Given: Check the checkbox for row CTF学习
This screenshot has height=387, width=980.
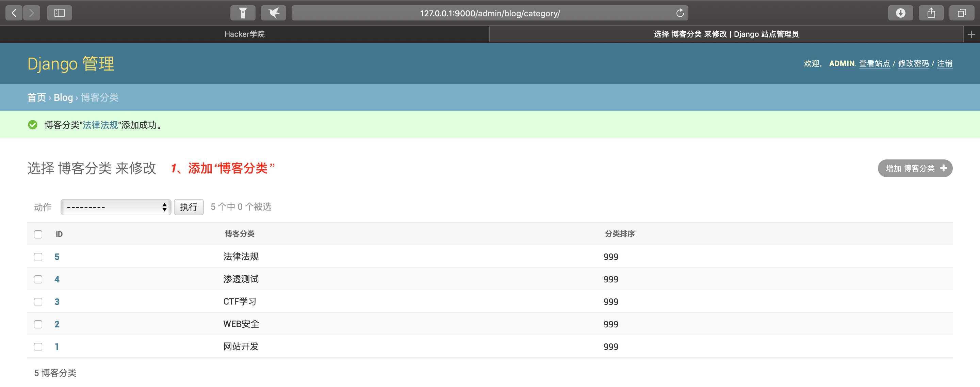Looking at the screenshot, I should (x=38, y=302).
